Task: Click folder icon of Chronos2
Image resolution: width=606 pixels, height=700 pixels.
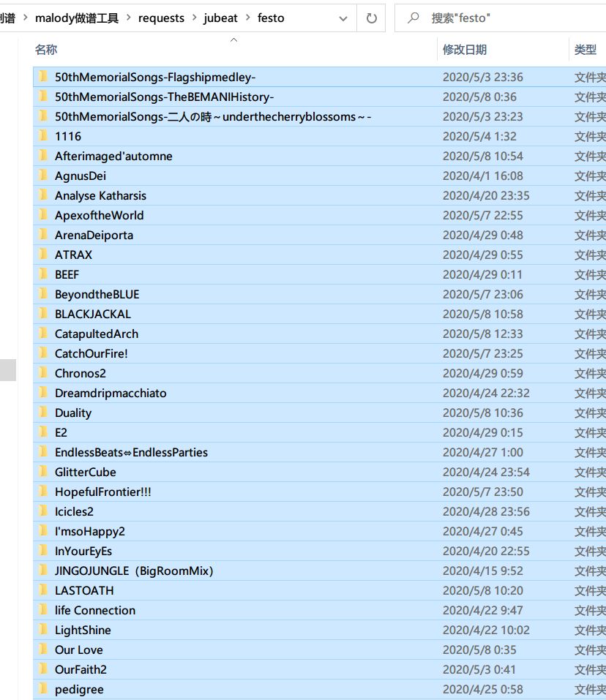Action: pos(43,373)
